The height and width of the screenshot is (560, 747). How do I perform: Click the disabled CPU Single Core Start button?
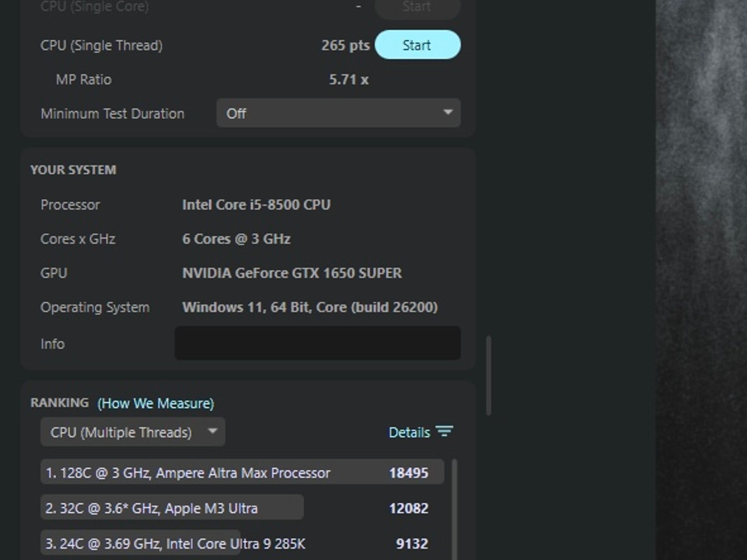point(418,7)
